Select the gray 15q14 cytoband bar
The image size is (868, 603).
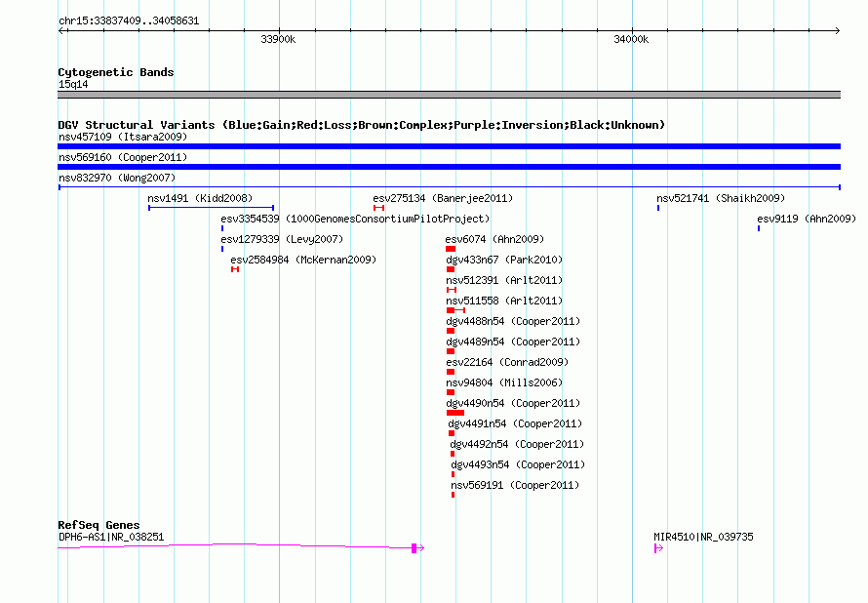point(449,95)
